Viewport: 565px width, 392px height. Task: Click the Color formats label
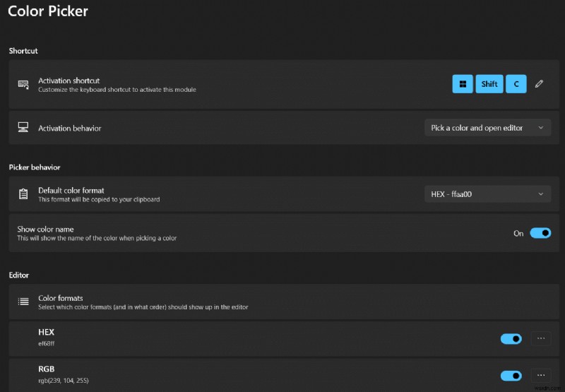[61, 298]
